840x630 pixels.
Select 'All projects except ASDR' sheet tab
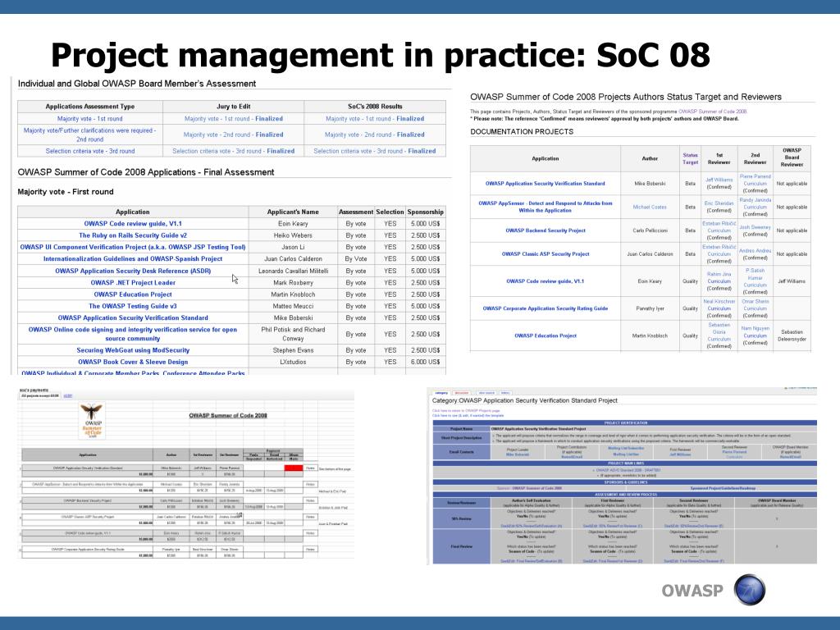pyautogui.click(x=39, y=396)
